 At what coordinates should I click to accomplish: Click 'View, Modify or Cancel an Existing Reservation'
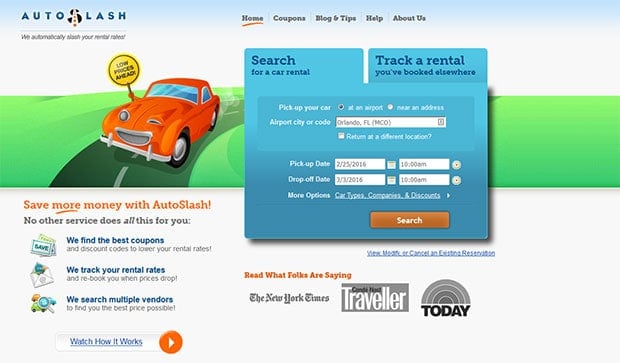[431, 253]
